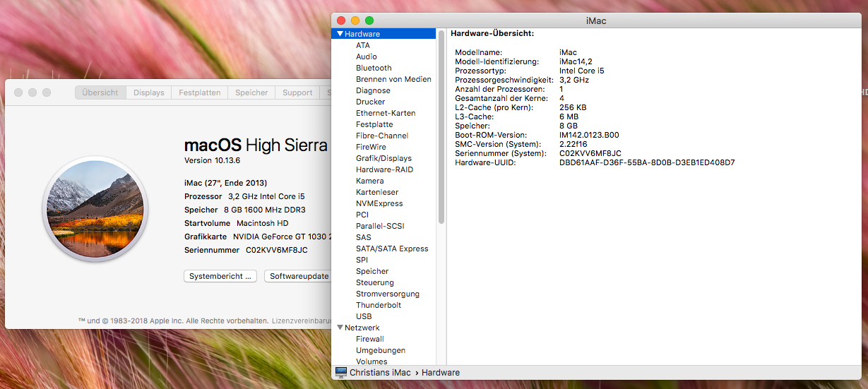
Task: Collapse the Netzwerk section triangle
Action: pos(340,328)
